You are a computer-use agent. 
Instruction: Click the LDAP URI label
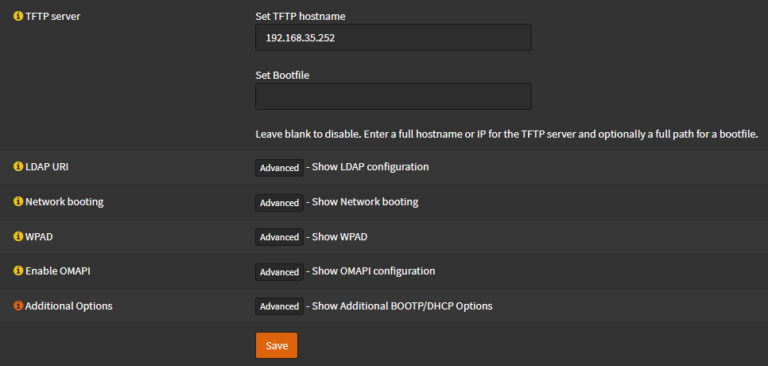47,167
